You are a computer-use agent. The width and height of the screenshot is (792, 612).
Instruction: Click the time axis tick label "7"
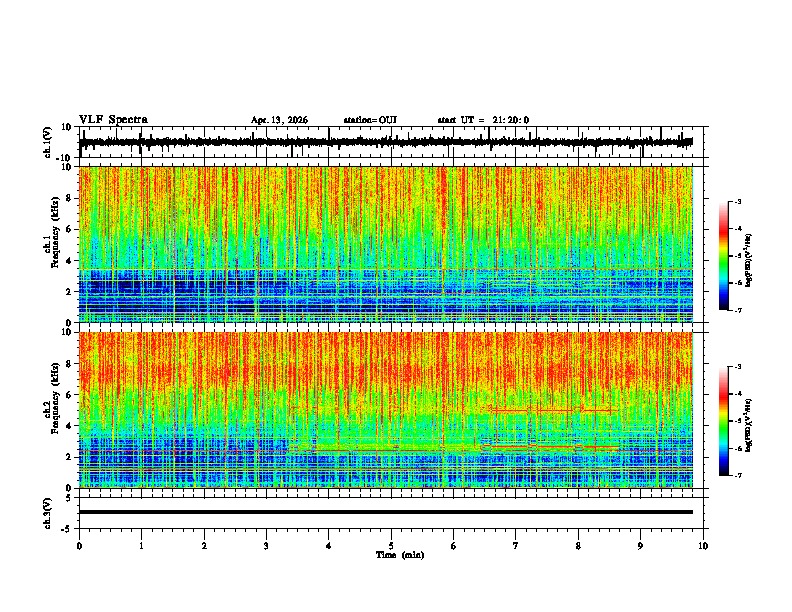pos(516,546)
